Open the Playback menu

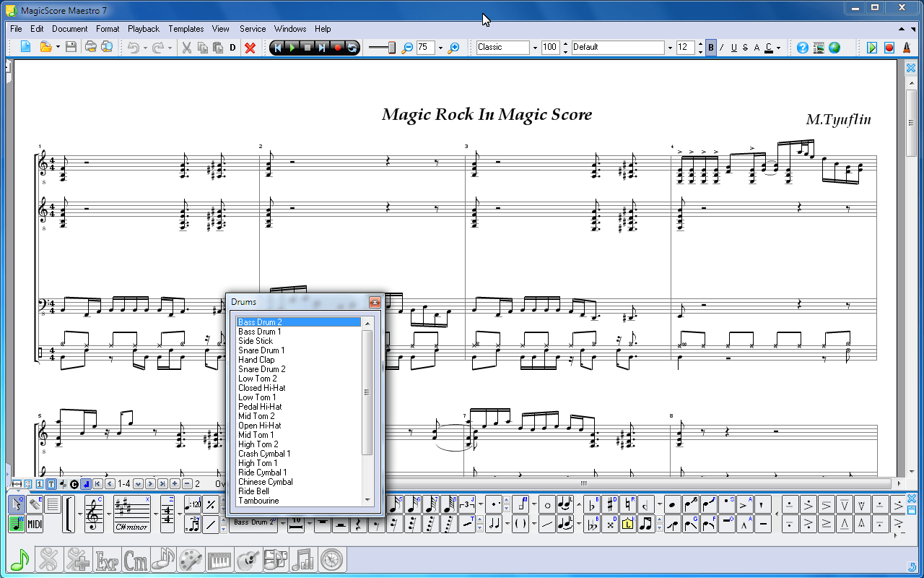pos(143,29)
